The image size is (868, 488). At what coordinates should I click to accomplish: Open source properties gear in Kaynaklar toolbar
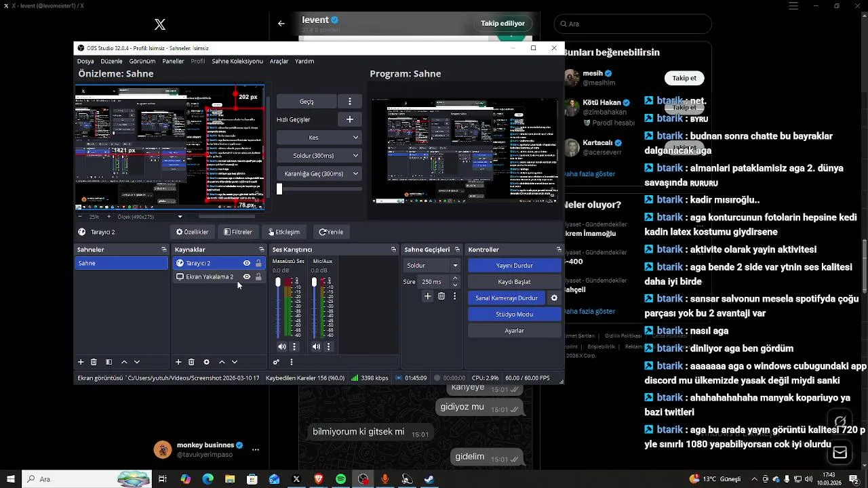tap(207, 363)
